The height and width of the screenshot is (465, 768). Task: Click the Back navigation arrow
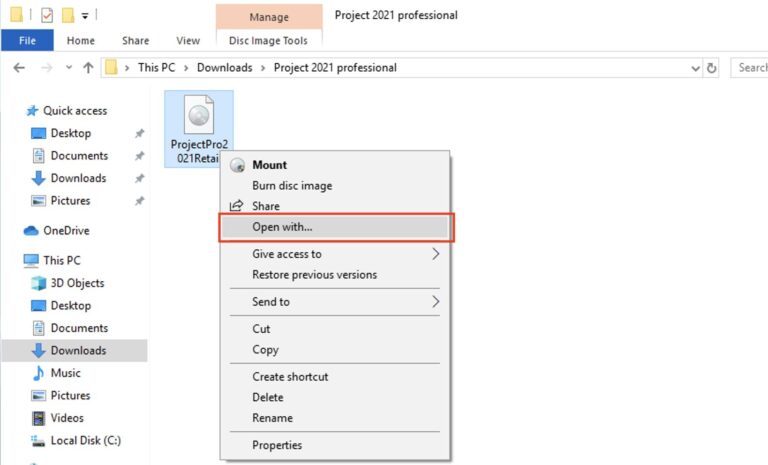[19, 68]
